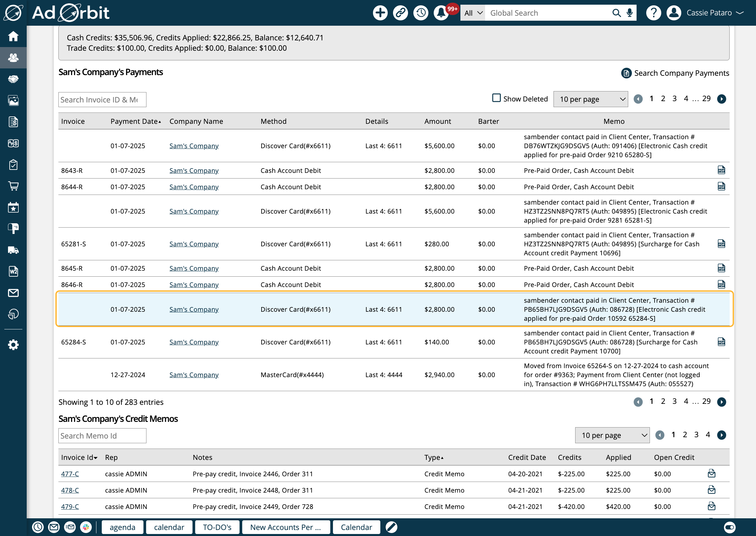The height and width of the screenshot is (536, 756).
Task: Open Slack from the bottom bar
Action: [86, 527]
